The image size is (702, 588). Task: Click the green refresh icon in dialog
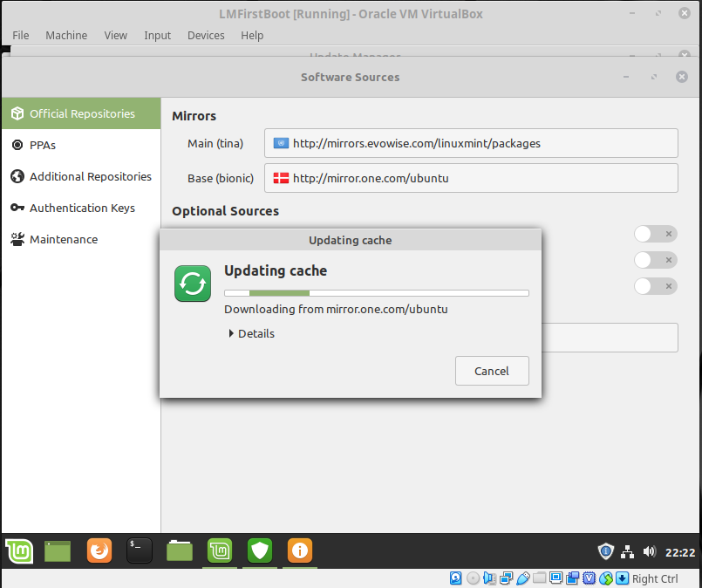click(193, 284)
